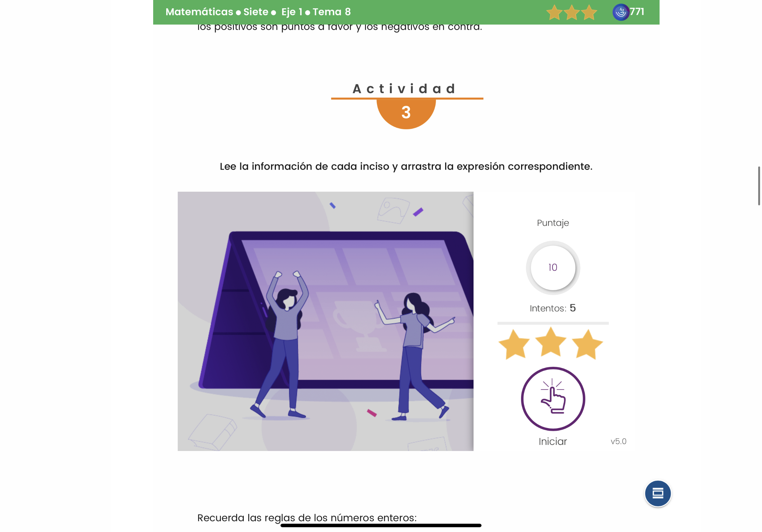Click the 771 points counter

637,11
